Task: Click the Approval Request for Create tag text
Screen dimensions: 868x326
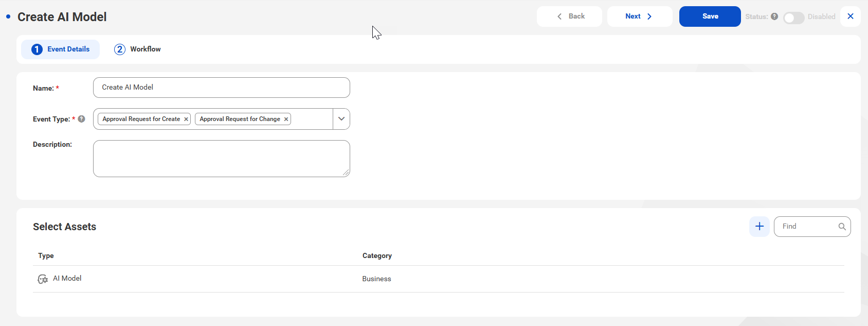Action: click(x=141, y=119)
